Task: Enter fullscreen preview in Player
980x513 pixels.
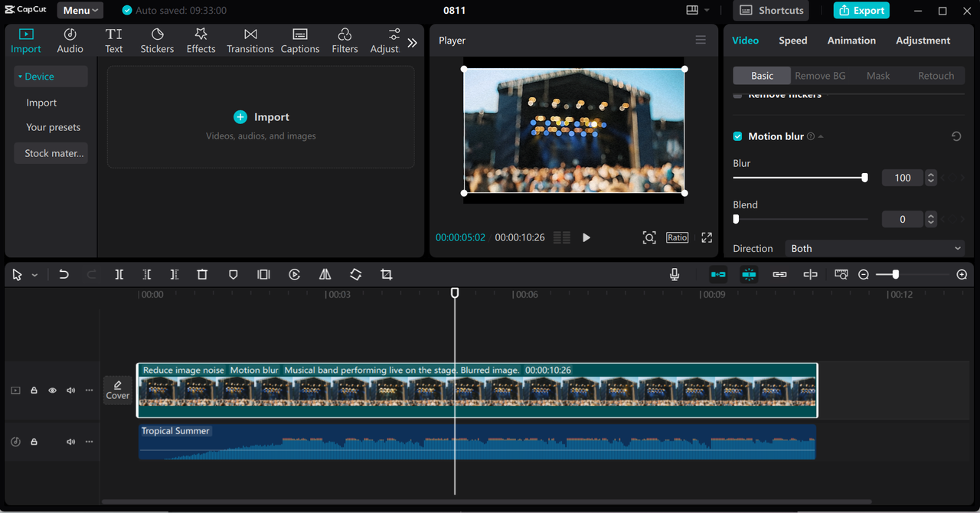Action: click(707, 237)
